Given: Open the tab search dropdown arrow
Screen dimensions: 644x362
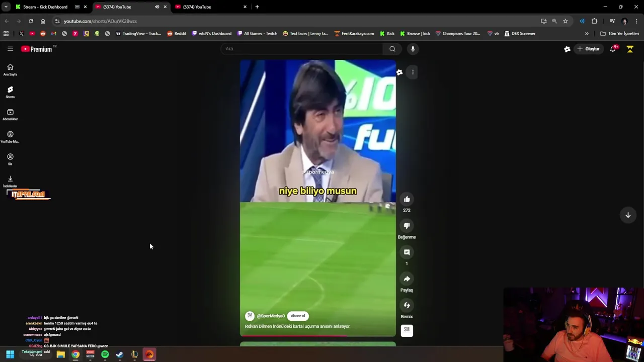Looking at the screenshot, I should tap(5, 7).
